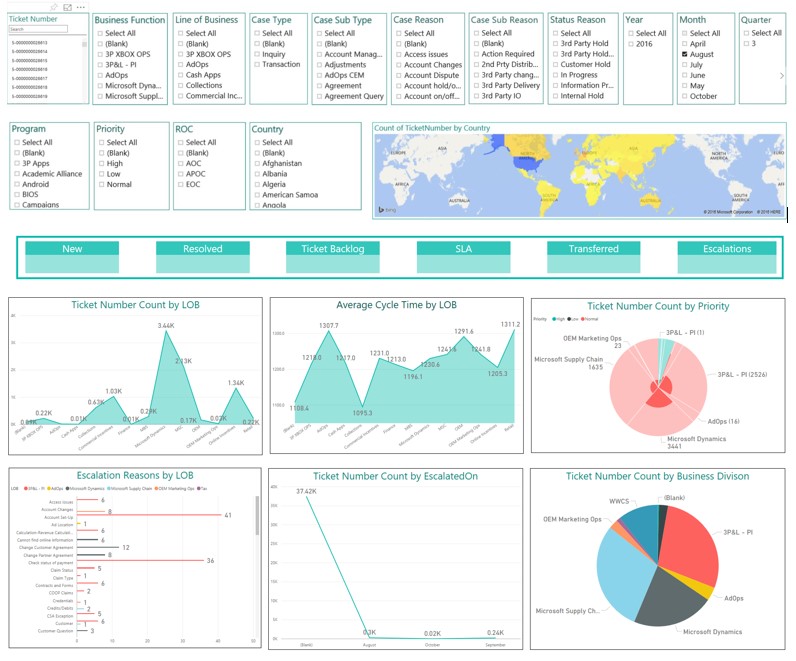
Task: Search in the Ticket Number field
Action: tap(38, 29)
